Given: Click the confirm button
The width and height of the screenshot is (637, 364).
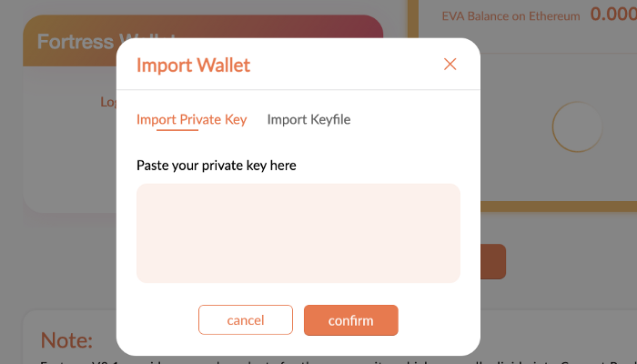Looking at the screenshot, I should tap(350, 320).
